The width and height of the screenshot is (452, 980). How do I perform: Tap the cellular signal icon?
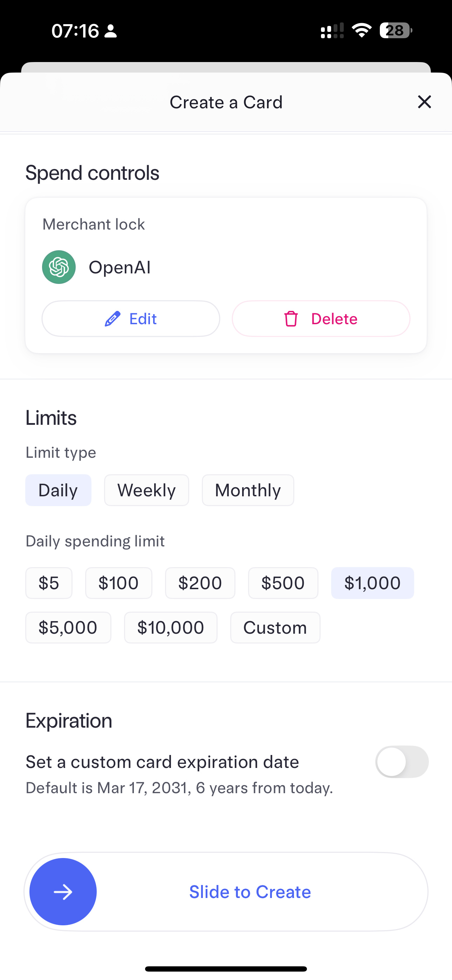click(332, 30)
